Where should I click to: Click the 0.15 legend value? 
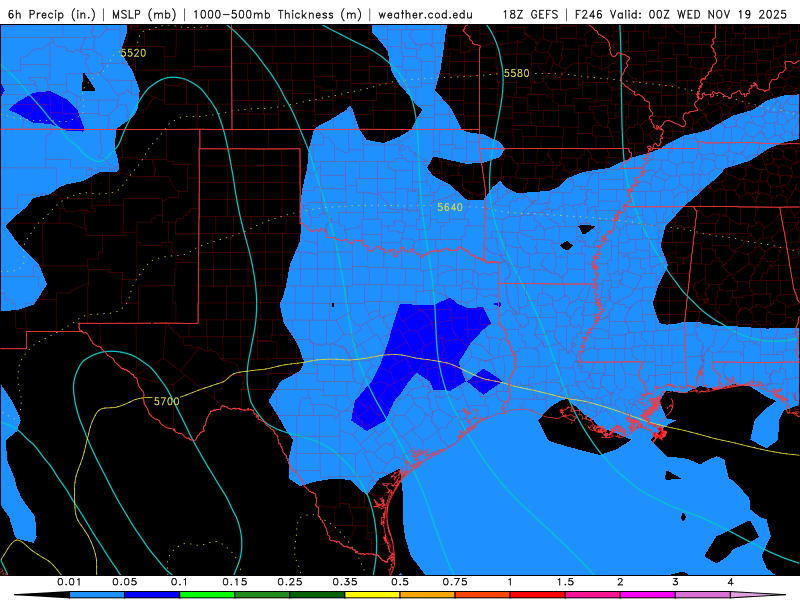235,582
